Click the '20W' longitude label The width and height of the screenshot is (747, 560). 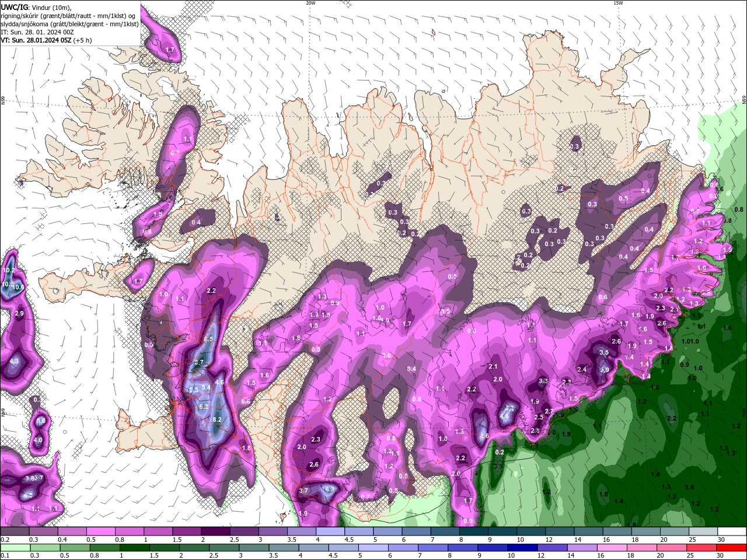310,3
